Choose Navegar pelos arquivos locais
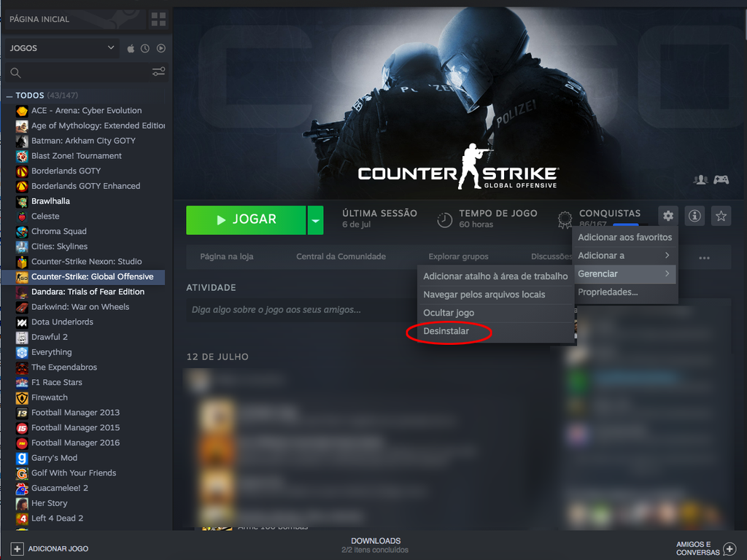The image size is (747, 560). click(495, 295)
